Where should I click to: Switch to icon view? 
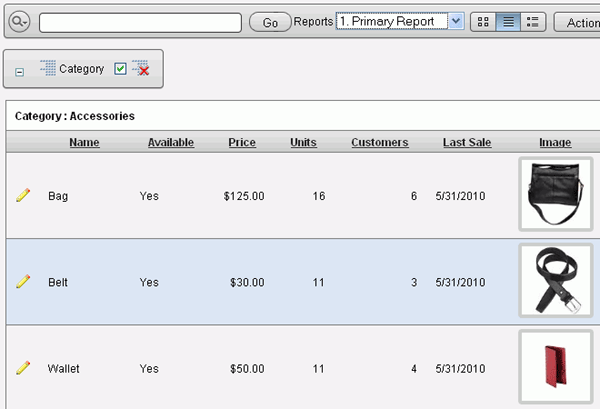482,21
